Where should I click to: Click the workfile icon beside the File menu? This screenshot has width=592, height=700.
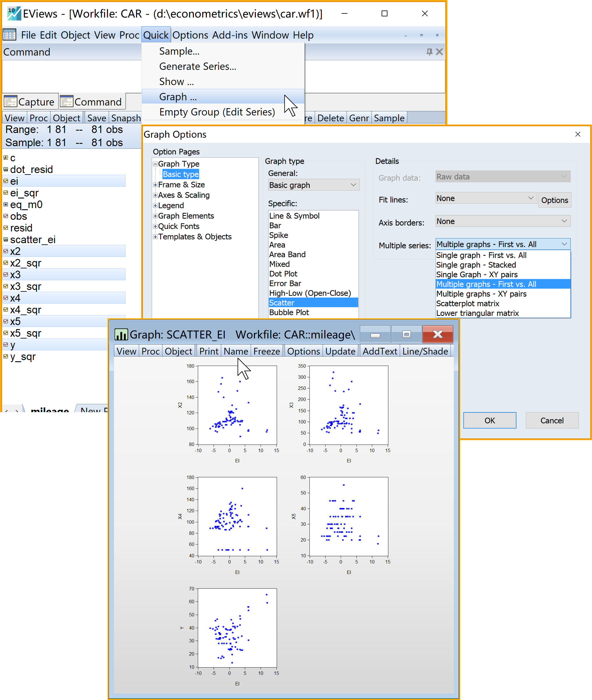[x=9, y=35]
